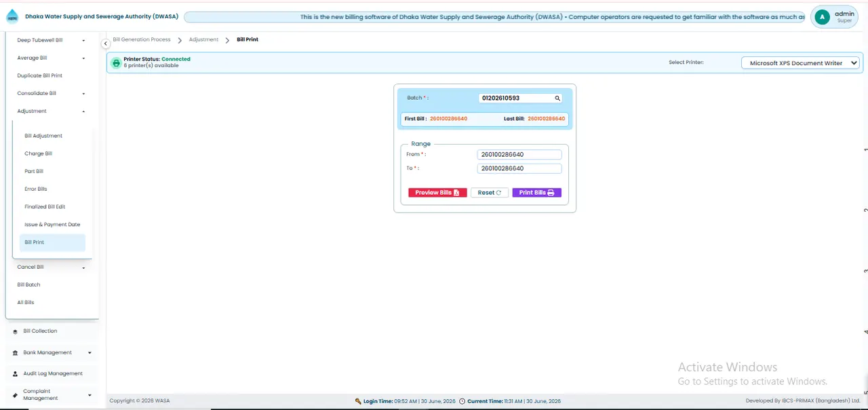Open the Error Bills menu item
This screenshot has width=868, height=410.
point(36,189)
